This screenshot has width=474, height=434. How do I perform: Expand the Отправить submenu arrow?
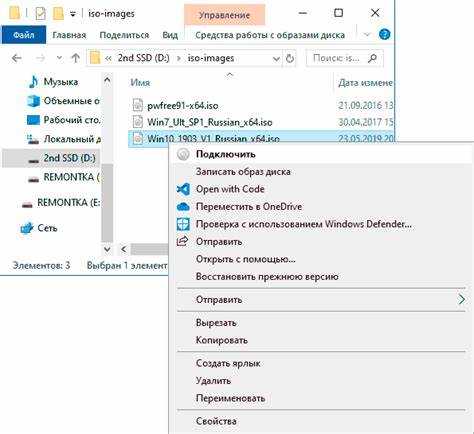tap(461, 299)
